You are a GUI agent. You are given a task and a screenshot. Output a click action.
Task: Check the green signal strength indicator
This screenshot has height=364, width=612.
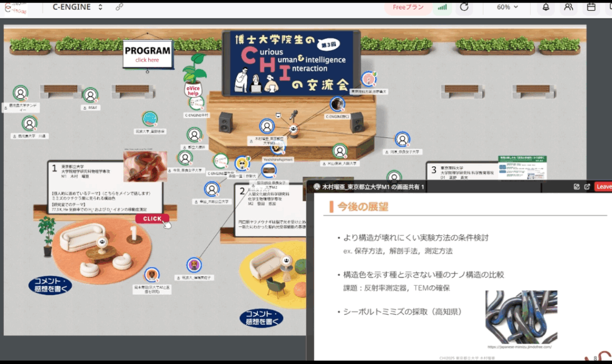(x=442, y=7)
